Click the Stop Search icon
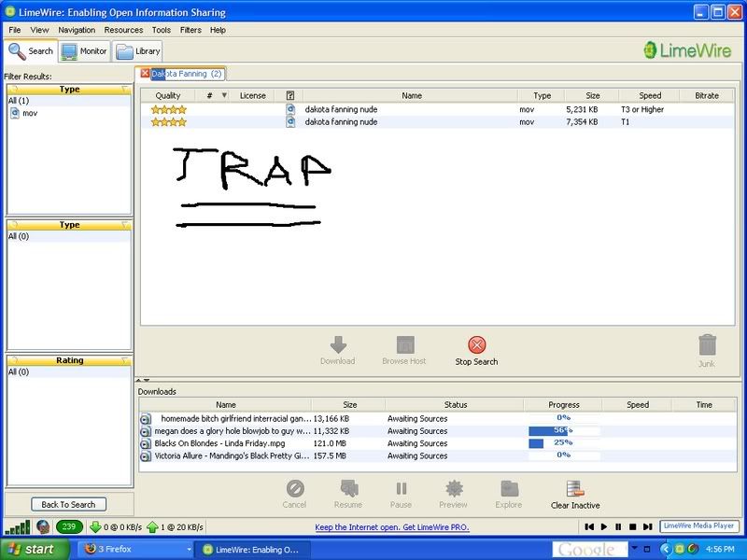The height and width of the screenshot is (560, 747). click(476, 344)
